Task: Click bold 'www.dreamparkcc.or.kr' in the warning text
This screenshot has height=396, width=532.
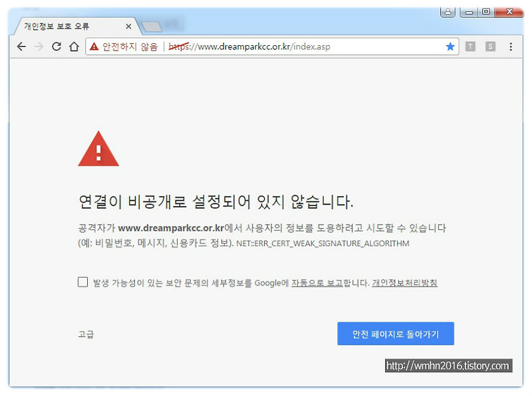Action: 171,228
